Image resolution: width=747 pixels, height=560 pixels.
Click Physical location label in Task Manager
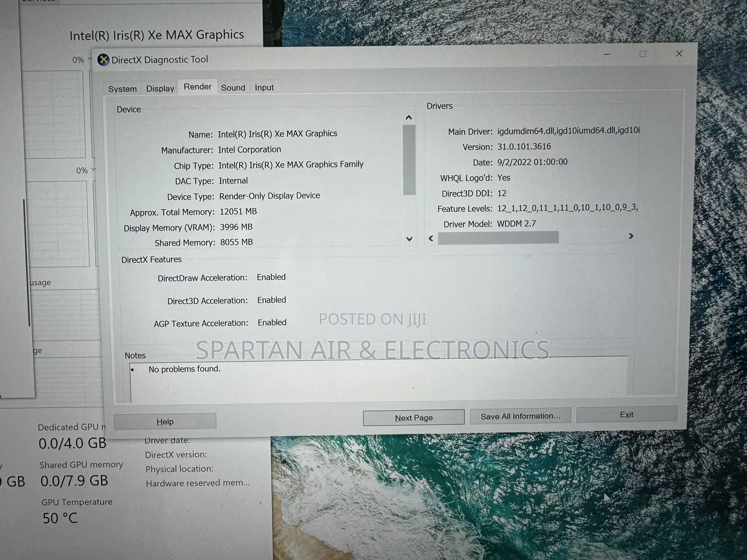[x=179, y=469]
